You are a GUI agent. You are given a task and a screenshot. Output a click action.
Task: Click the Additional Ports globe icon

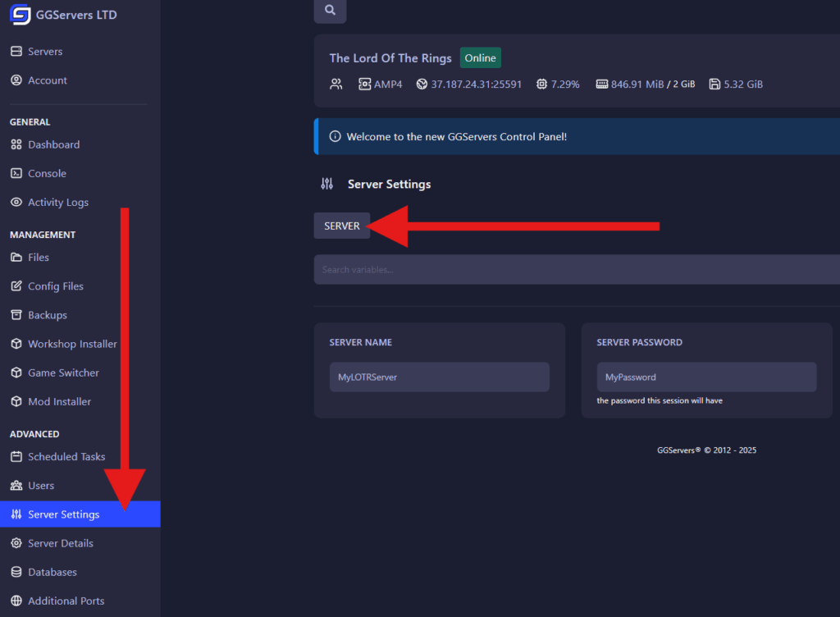point(16,601)
